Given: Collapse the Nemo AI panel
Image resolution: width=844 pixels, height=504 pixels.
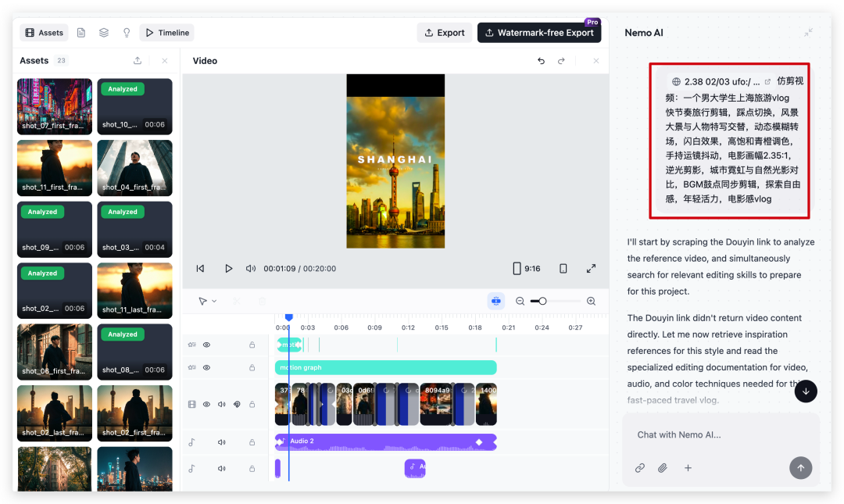Looking at the screenshot, I should pos(808,33).
